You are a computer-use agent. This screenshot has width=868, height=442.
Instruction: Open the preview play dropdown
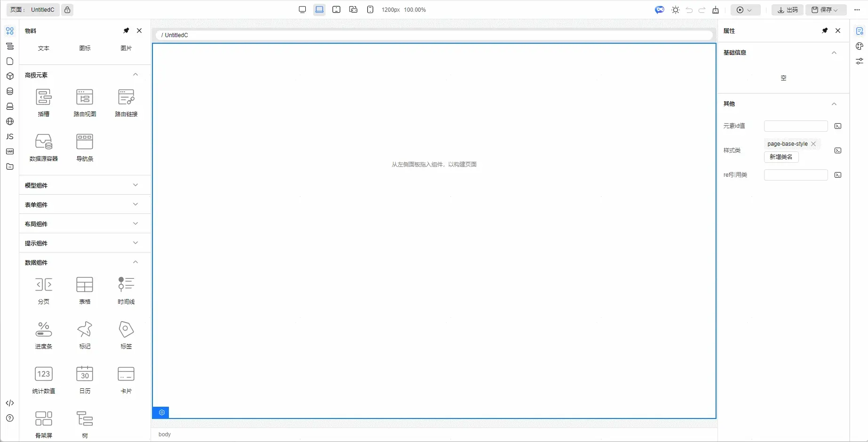[x=745, y=10]
